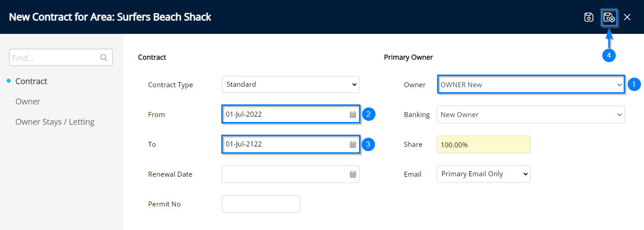This screenshot has width=644, height=230.
Task: Open the Banking dropdown list
Action: (530, 114)
